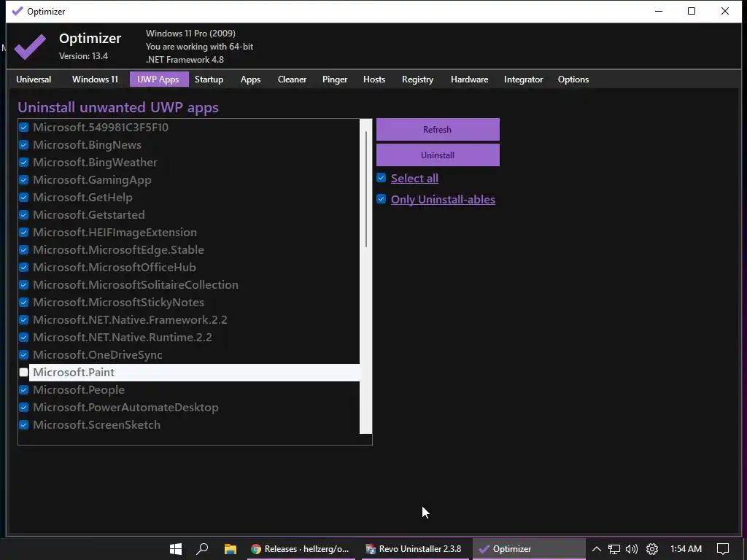Image resolution: width=747 pixels, height=560 pixels.
Task: Check the Microsoft.Paint checkbox
Action: click(x=23, y=373)
